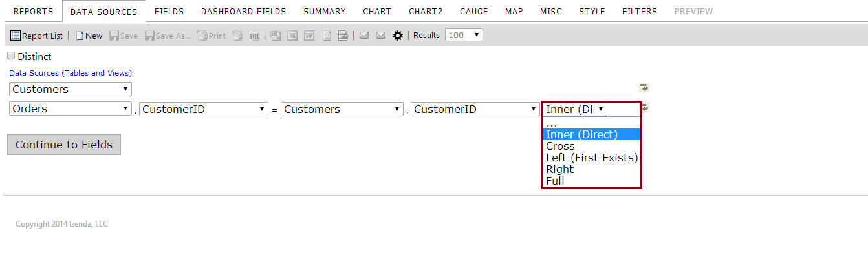
Task: Click the insert-row icon beside Customers row
Action: click(x=644, y=88)
